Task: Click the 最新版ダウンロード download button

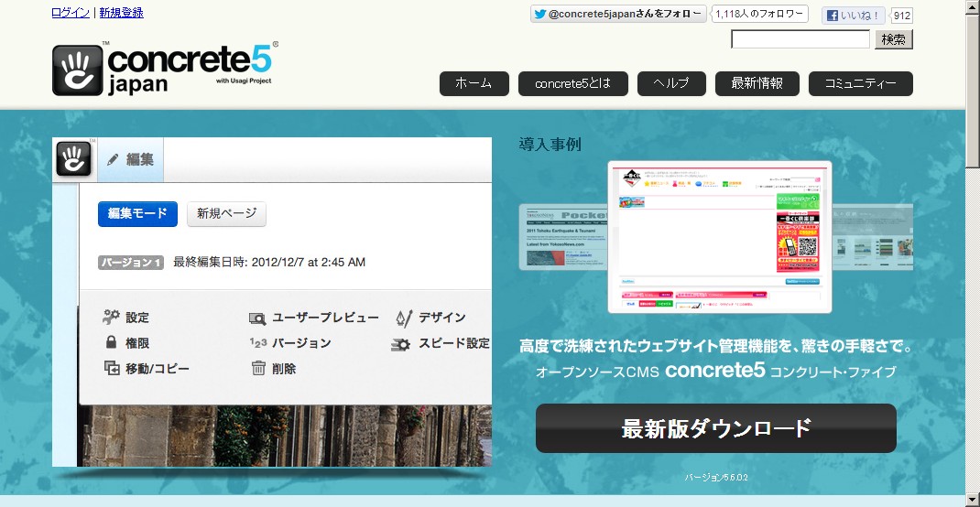Action: (x=715, y=428)
